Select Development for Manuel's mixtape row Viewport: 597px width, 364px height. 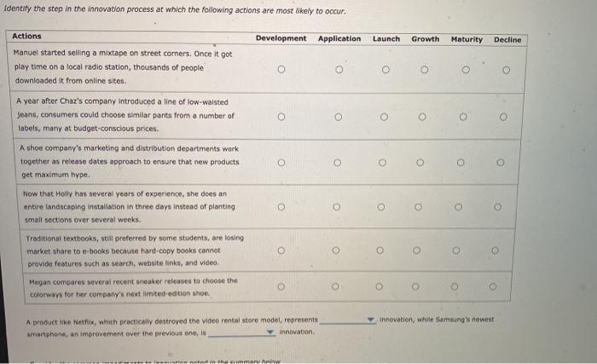(281, 69)
